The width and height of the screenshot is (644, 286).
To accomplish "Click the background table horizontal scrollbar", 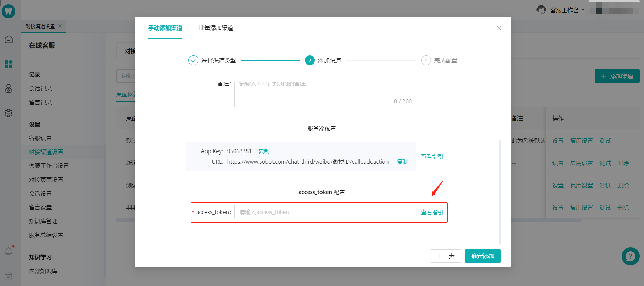I will pos(546,220).
